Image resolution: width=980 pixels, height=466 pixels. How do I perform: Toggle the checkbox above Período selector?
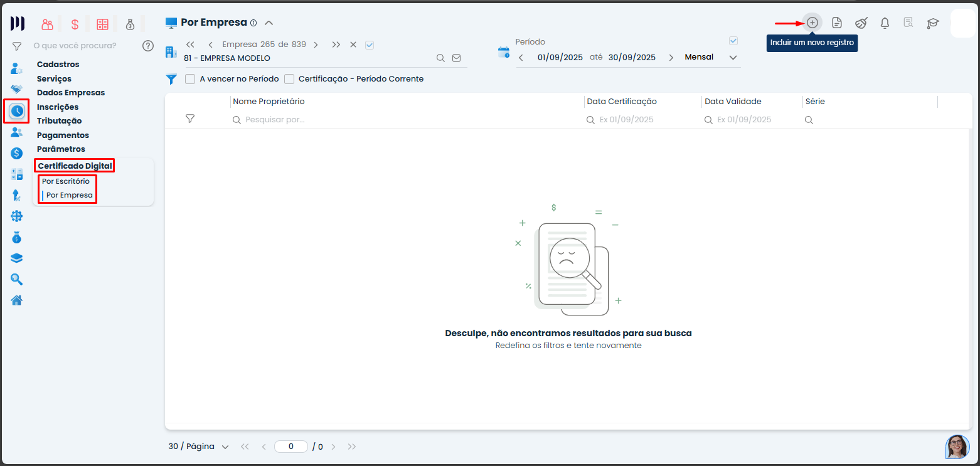(733, 41)
